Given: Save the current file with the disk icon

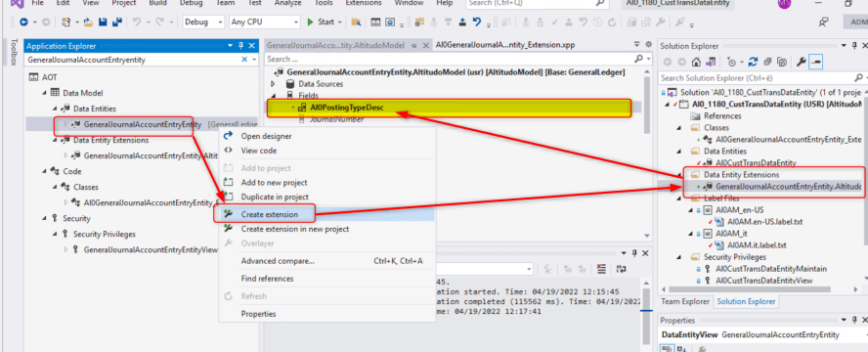Looking at the screenshot, I should tap(103, 22).
